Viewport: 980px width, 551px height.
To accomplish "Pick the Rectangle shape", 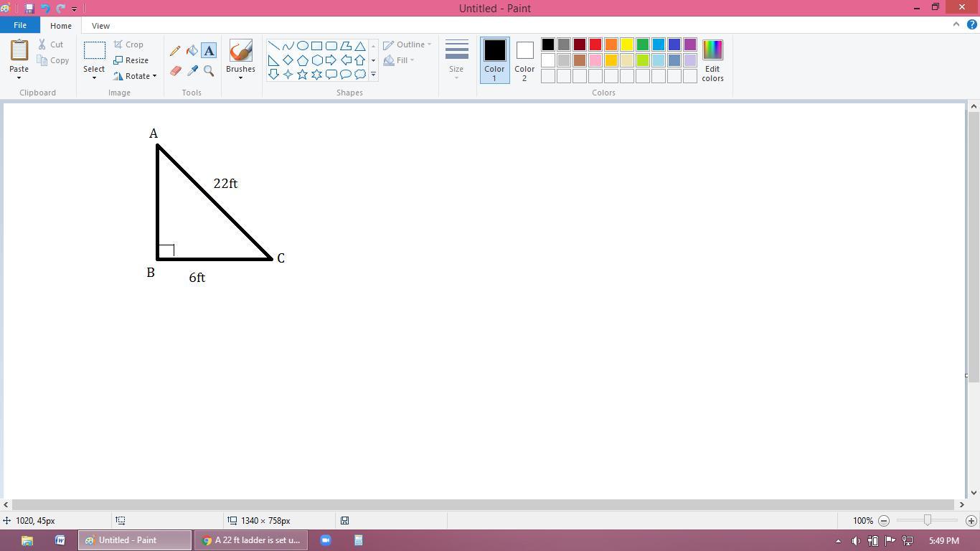I will (x=316, y=46).
